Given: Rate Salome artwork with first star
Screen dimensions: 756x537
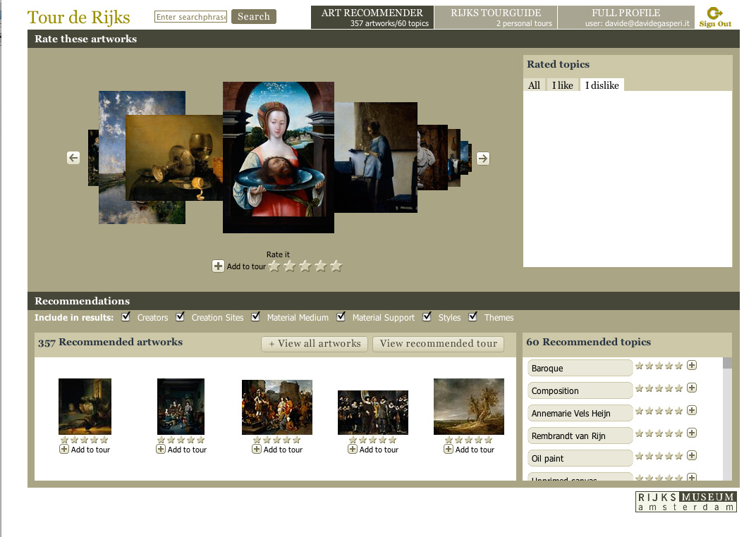Looking at the screenshot, I should pyautogui.click(x=274, y=266).
